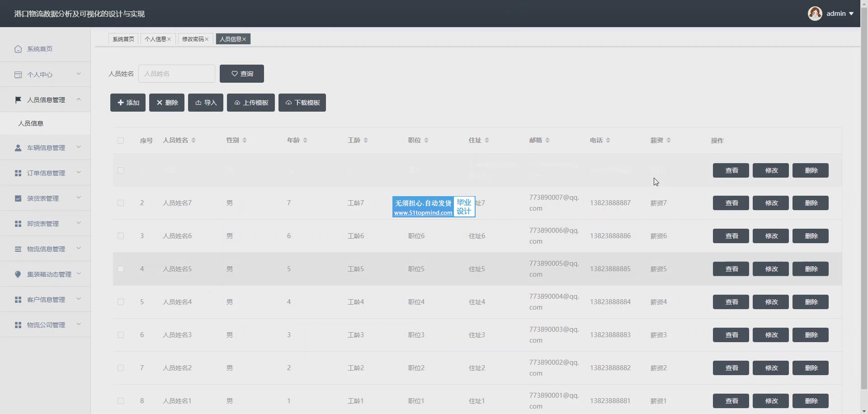This screenshot has width=868, height=414.
Task: Click the 添加 button
Action: tap(128, 103)
